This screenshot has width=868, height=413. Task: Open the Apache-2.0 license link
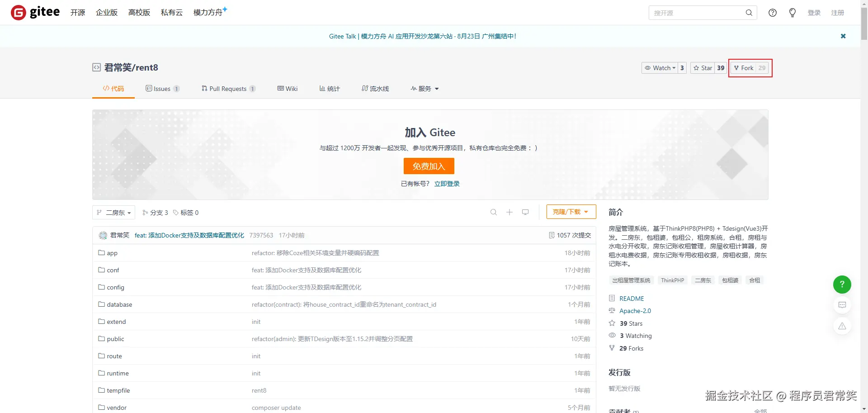click(x=635, y=311)
